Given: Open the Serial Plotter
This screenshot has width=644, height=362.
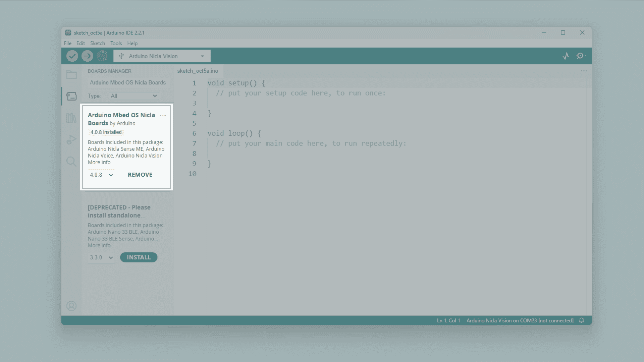Looking at the screenshot, I should click(566, 56).
